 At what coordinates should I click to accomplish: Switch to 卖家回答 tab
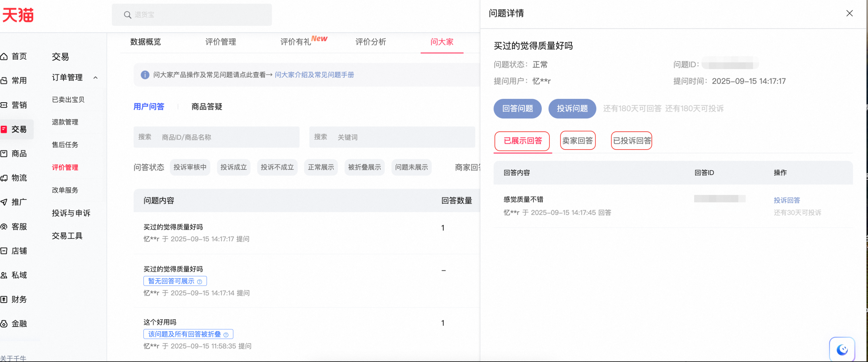[577, 140]
